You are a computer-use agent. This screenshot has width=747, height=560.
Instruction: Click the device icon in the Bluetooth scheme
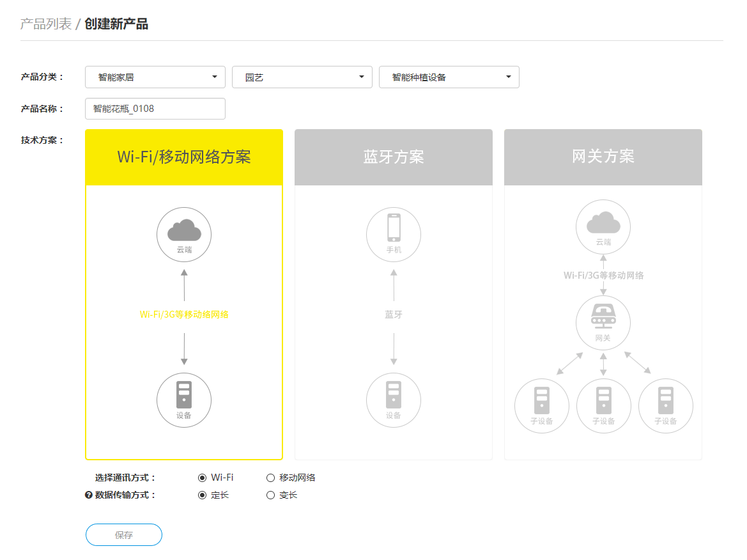point(394,395)
